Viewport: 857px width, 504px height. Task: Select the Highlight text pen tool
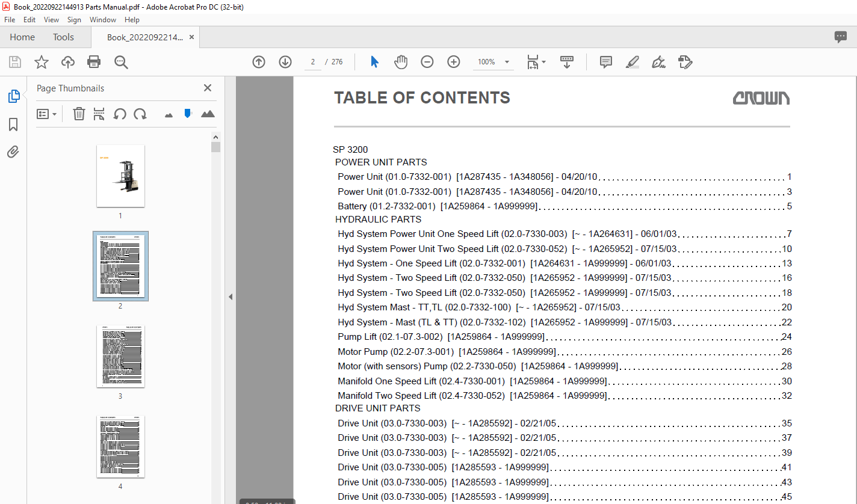coord(632,62)
